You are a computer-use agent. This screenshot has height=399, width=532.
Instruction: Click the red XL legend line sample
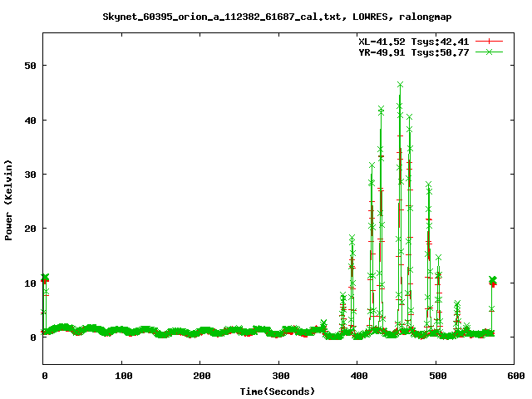tap(489, 42)
